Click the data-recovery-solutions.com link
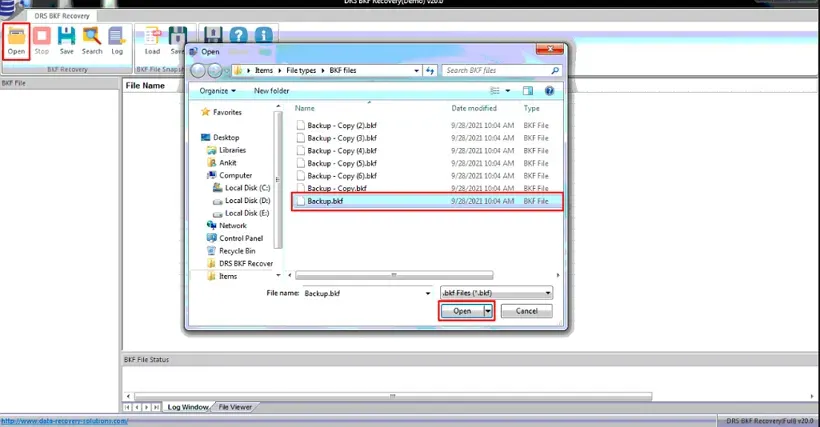Viewport: 820px width, 427px height. (x=64, y=421)
